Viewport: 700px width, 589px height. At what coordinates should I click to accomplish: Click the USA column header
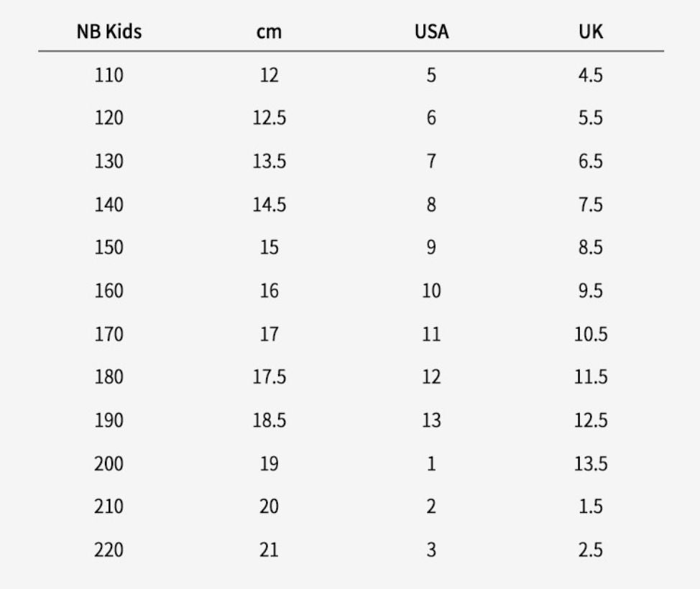click(x=431, y=32)
